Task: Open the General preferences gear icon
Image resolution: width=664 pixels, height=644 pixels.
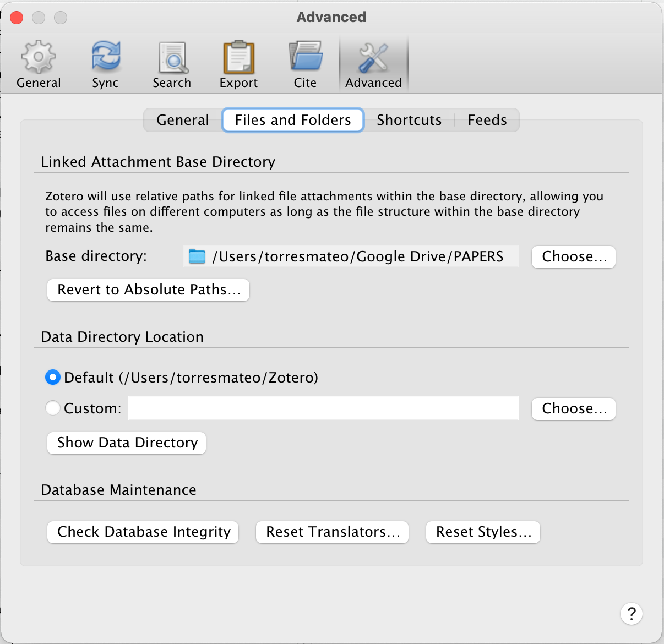Action: 38,57
